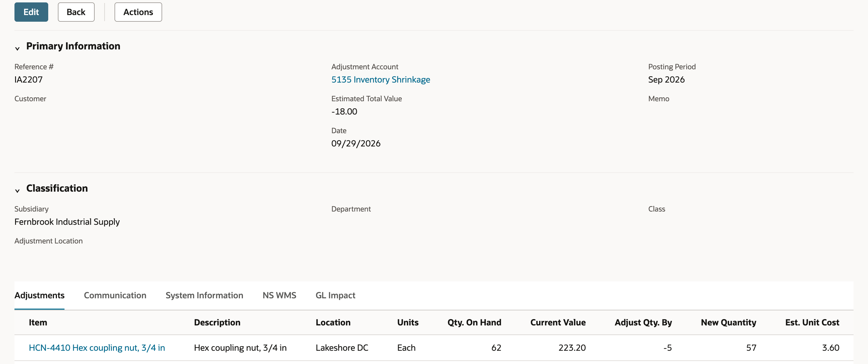Click the Estimated Total Value -18.00
The height and width of the screenshot is (364, 868).
(344, 111)
